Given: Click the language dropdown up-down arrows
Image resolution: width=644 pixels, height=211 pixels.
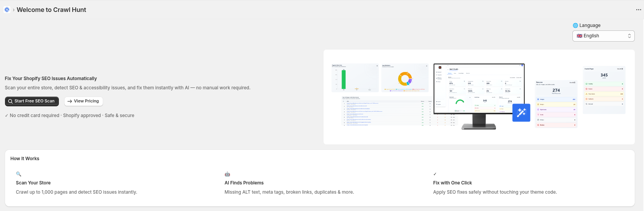Looking at the screenshot, I should pyautogui.click(x=629, y=36).
